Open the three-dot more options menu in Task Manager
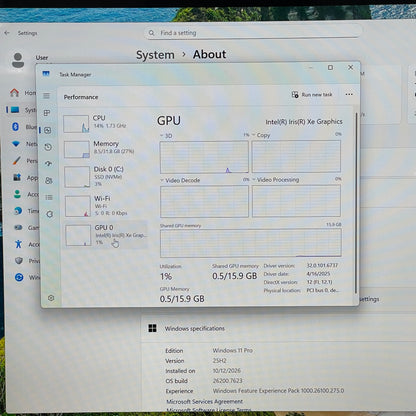The image size is (416, 416). click(x=349, y=94)
